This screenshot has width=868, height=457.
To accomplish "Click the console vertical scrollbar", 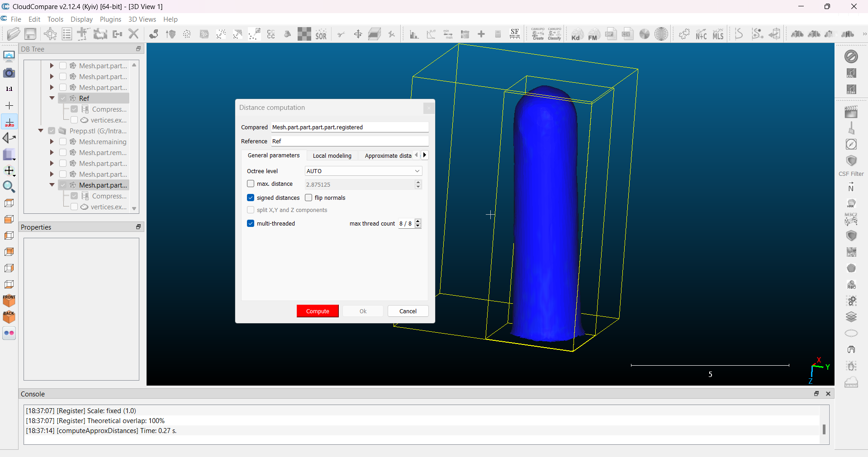I will [824, 429].
